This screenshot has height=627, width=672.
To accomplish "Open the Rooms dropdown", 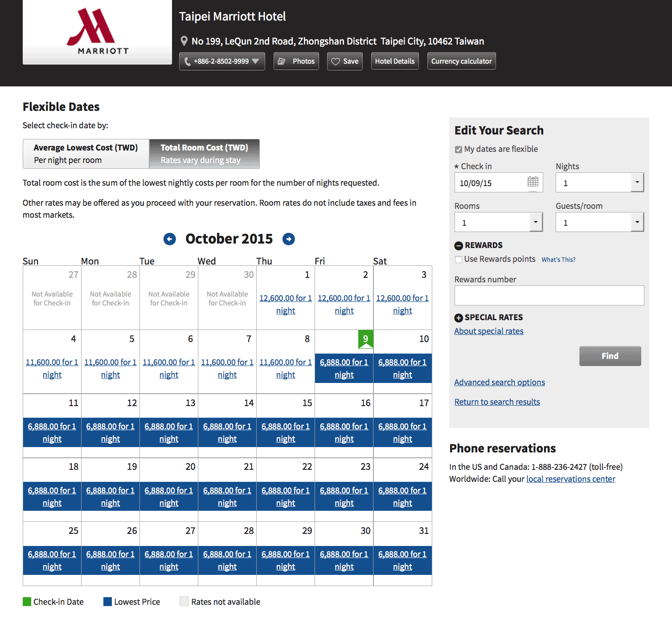I will (x=499, y=222).
